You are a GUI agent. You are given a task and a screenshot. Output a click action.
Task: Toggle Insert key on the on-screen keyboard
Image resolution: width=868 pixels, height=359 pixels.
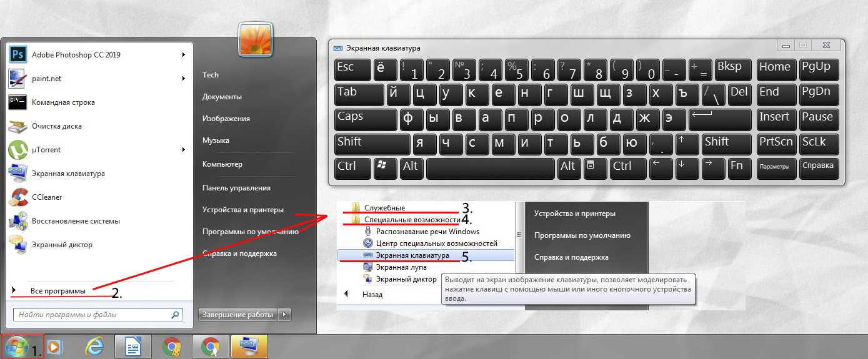point(777,119)
